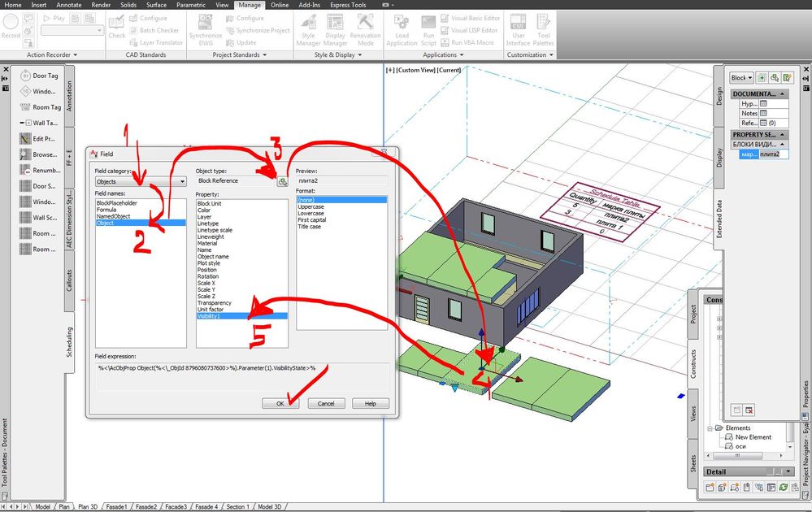Select Visibility1 in Property list
This screenshot has width=812, height=512.
click(242, 316)
